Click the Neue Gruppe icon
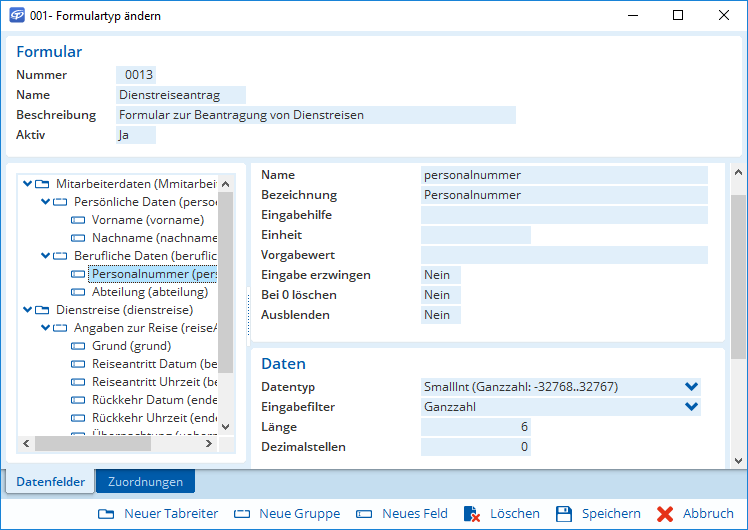The image size is (748, 530). (x=241, y=514)
